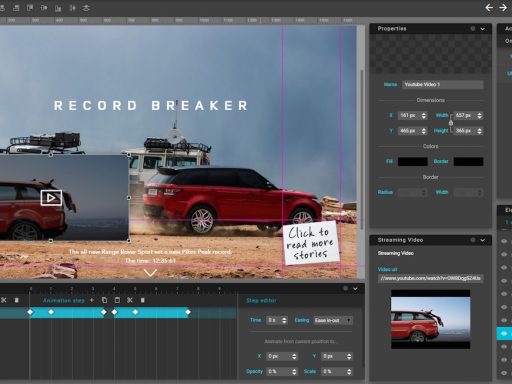Viewport: 512px width, 384px height.
Task: Click the Animation step label in timeline
Action: point(64,300)
